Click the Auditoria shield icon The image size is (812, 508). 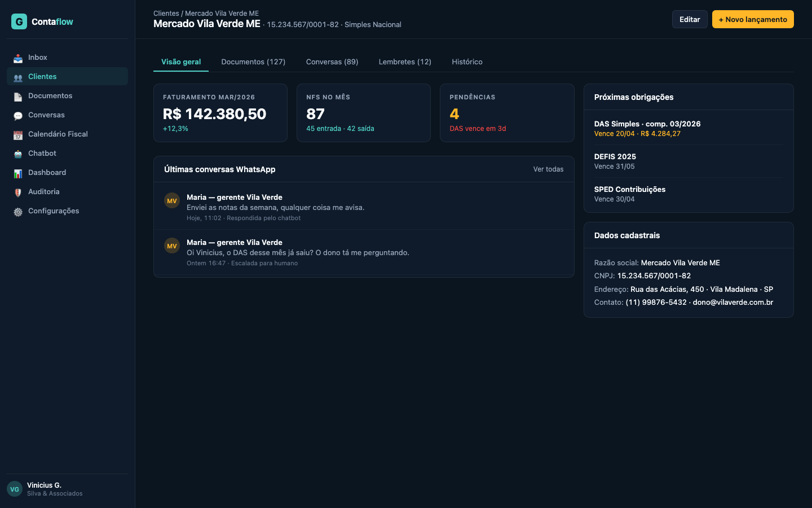click(18, 192)
